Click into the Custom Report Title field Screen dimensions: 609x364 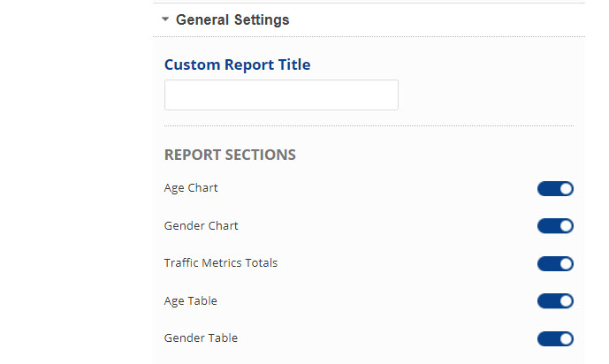coord(281,95)
